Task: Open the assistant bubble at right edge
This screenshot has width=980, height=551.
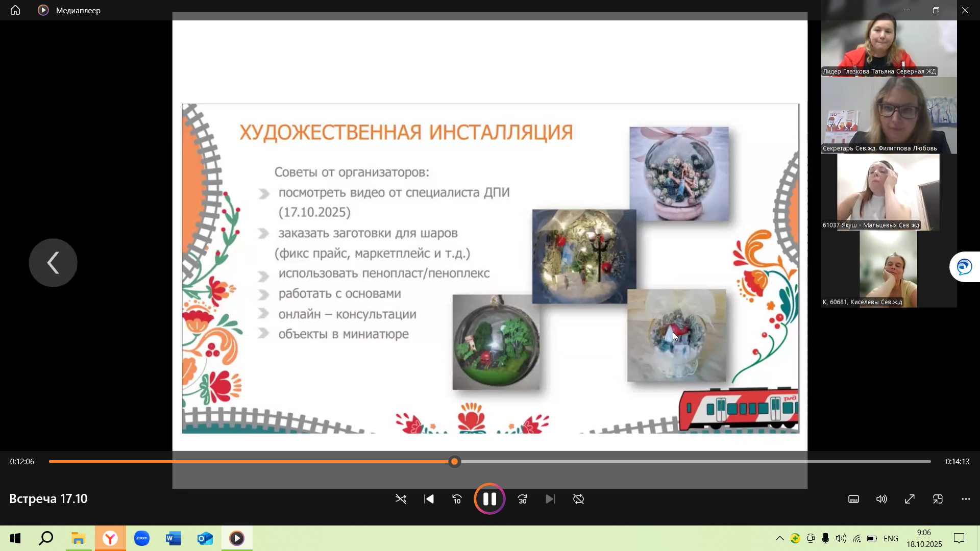Action: (965, 266)
